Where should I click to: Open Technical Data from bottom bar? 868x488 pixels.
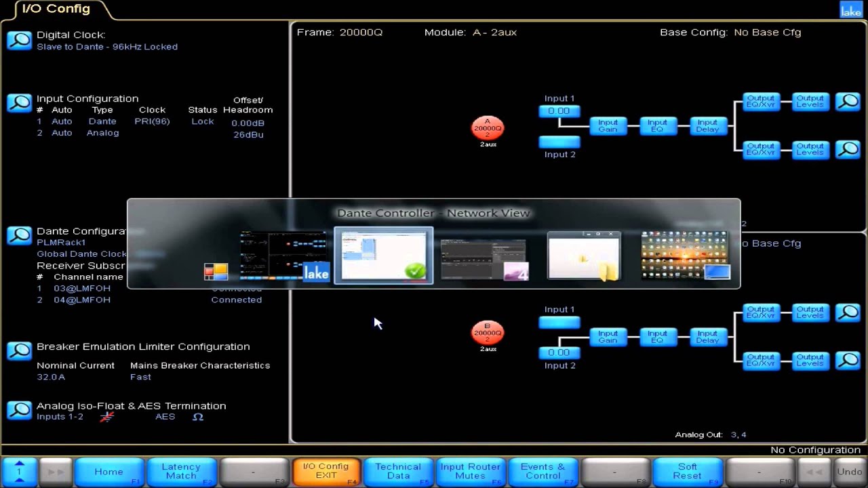(398, 472)
